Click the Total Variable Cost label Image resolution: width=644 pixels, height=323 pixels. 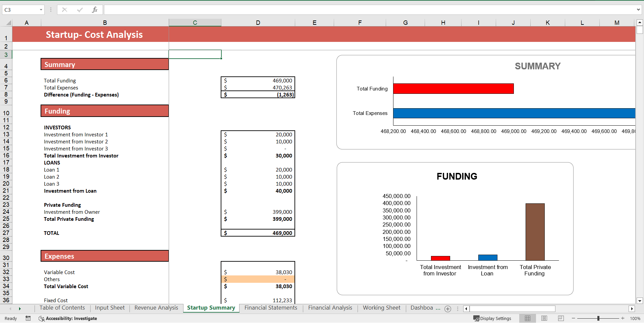66,286
